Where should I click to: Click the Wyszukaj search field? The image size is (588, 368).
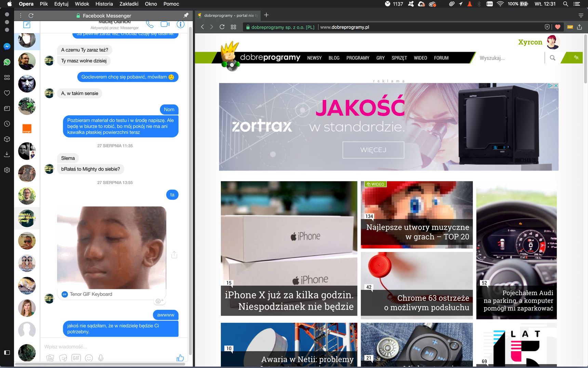tap(509, 58)
